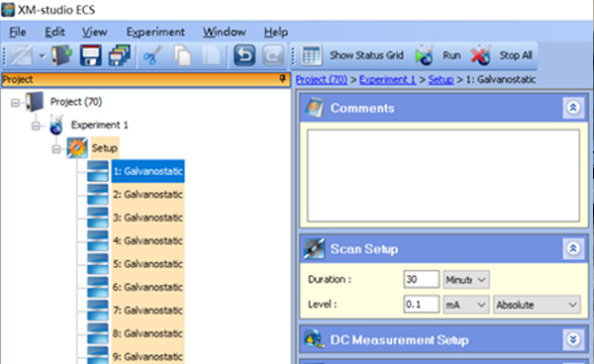594x364 pixels.
Task: Select 6: Galvanostatic step
Action: (x=148, y=287)
